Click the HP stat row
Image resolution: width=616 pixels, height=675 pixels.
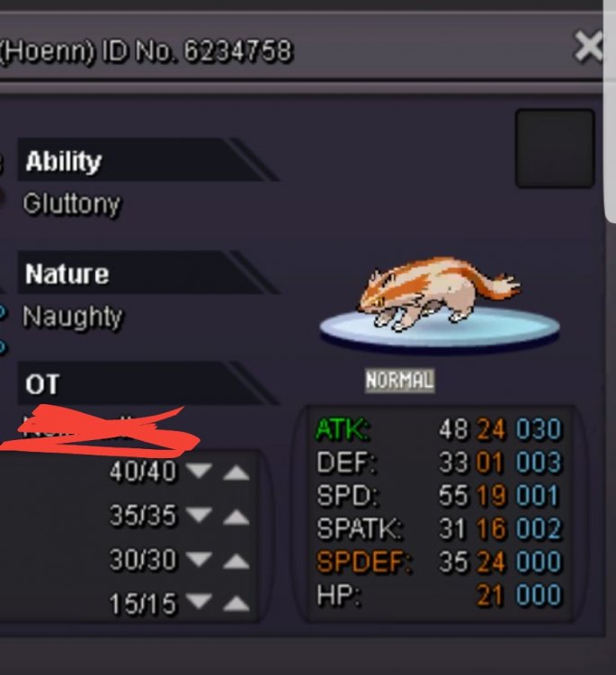[x=439, y=596]
